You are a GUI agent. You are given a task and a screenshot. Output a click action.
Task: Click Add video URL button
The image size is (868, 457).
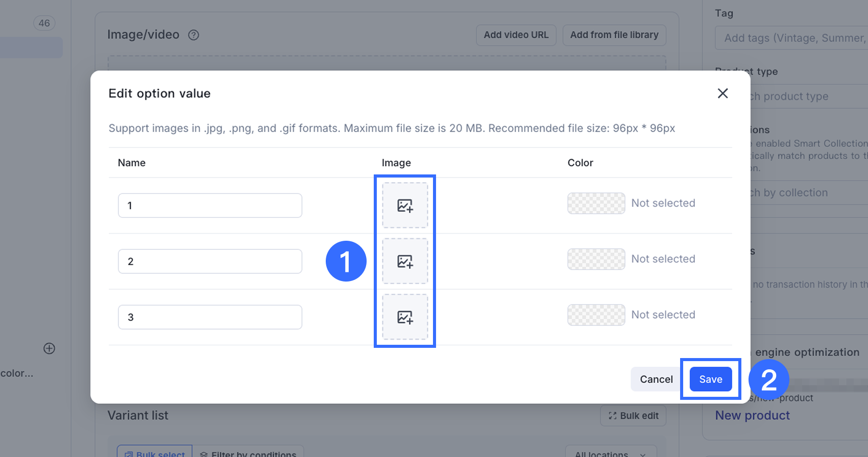coord(516,35)
